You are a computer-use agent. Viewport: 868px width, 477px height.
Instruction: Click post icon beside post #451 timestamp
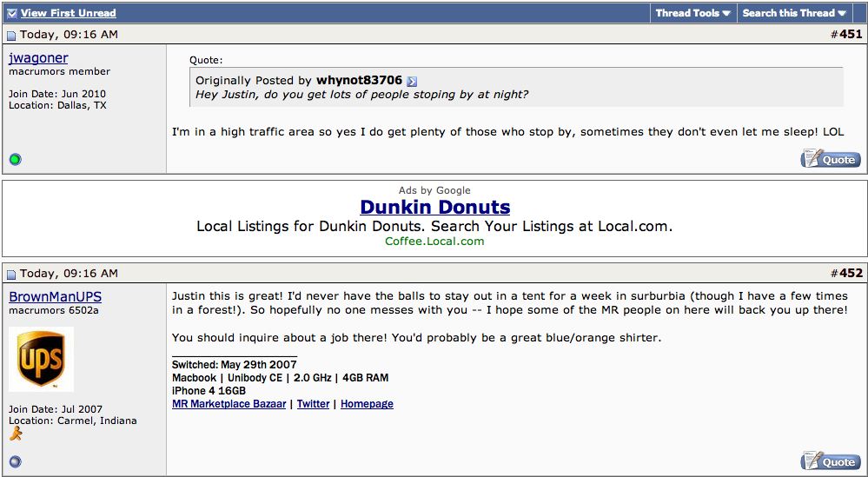pyautogui.click(x=11, y=36)
